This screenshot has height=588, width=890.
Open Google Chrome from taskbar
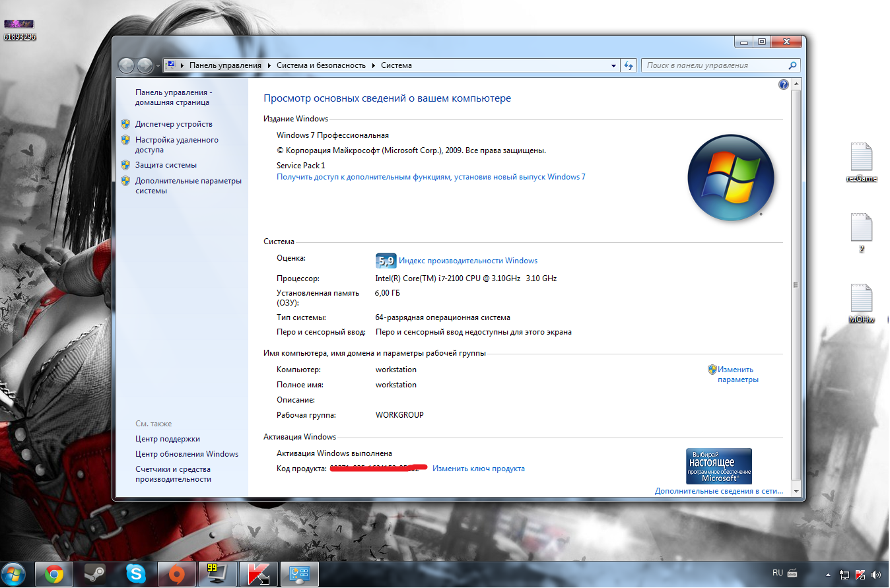53,574
